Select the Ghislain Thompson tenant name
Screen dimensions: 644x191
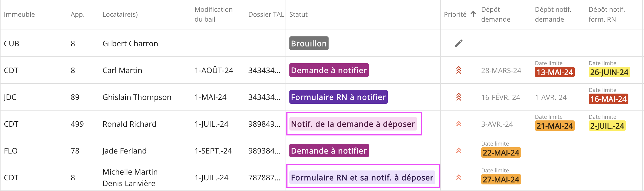click(x=137, y=97)
